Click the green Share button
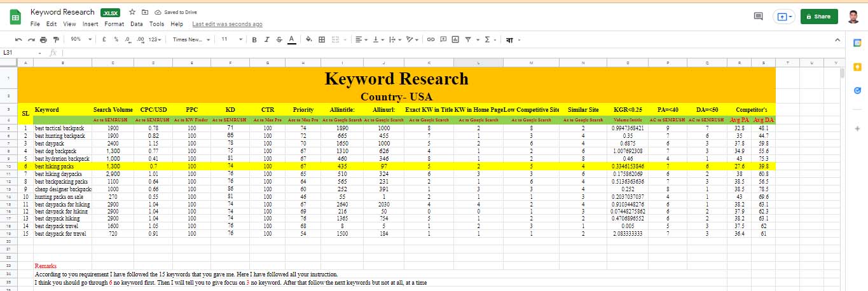This screenshot has height=291, width=868. (818, 17)
